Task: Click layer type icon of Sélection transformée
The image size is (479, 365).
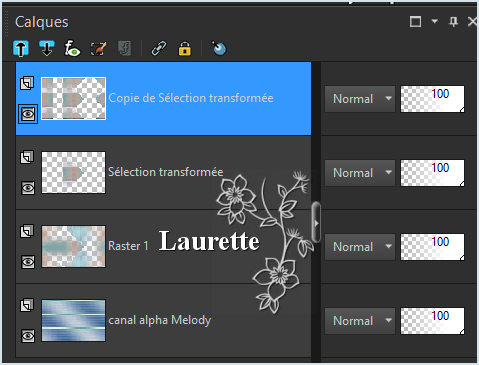Action: pos(27,157)
